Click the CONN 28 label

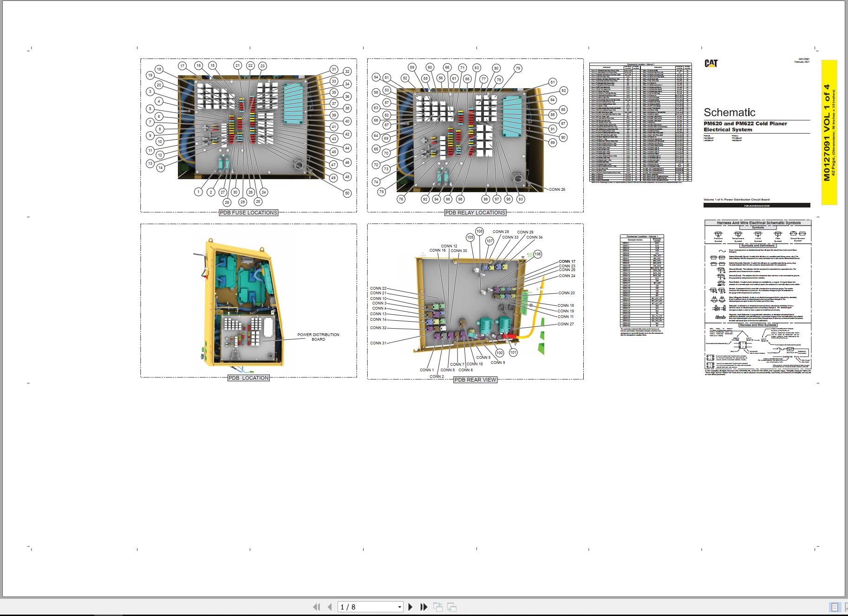tap(501, 232)
